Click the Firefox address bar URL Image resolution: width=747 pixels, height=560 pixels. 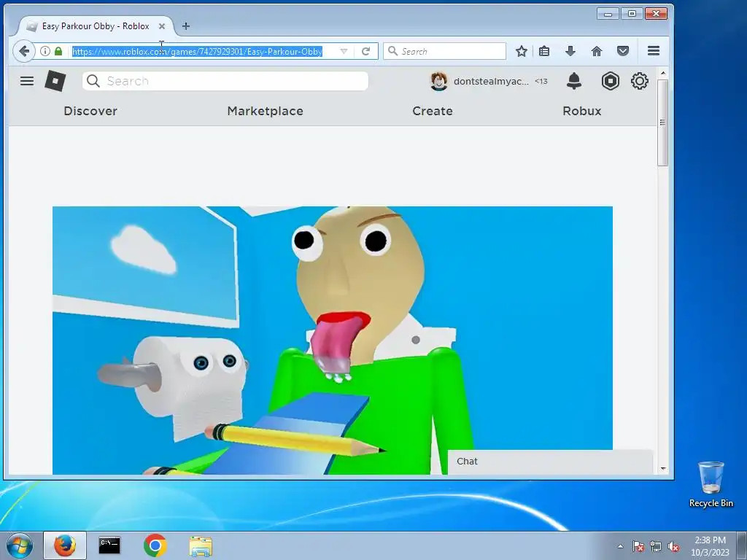click(197, 52)
